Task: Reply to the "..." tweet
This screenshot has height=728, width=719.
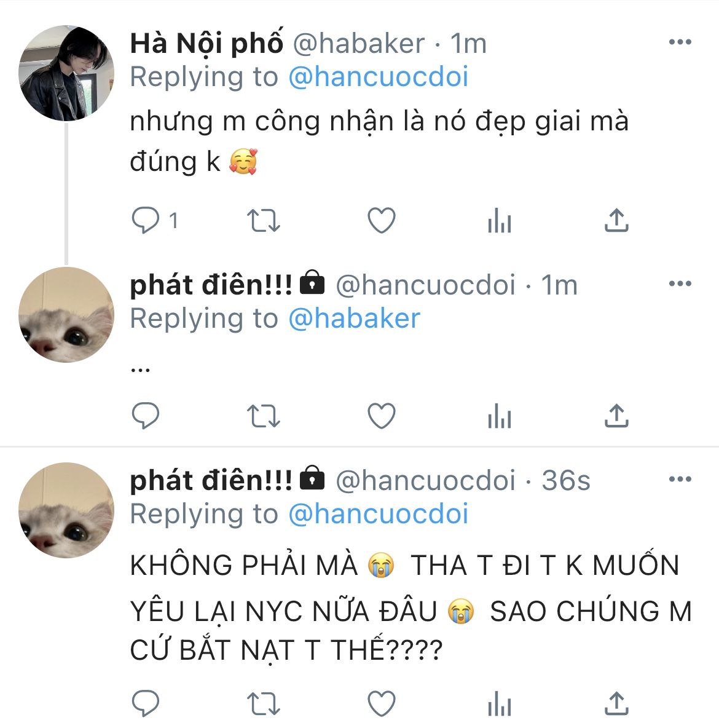Action: coord(146,416)
